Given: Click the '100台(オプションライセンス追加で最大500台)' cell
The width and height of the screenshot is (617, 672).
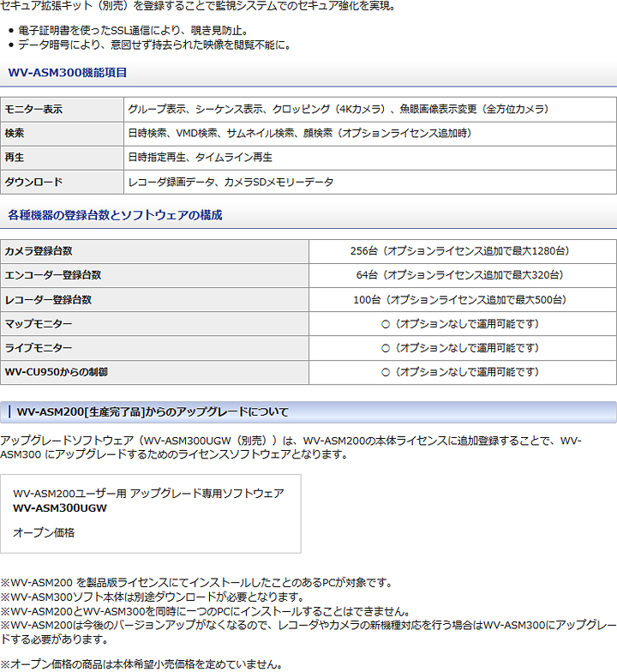Looking at the screenshot, I should [463, 300].
